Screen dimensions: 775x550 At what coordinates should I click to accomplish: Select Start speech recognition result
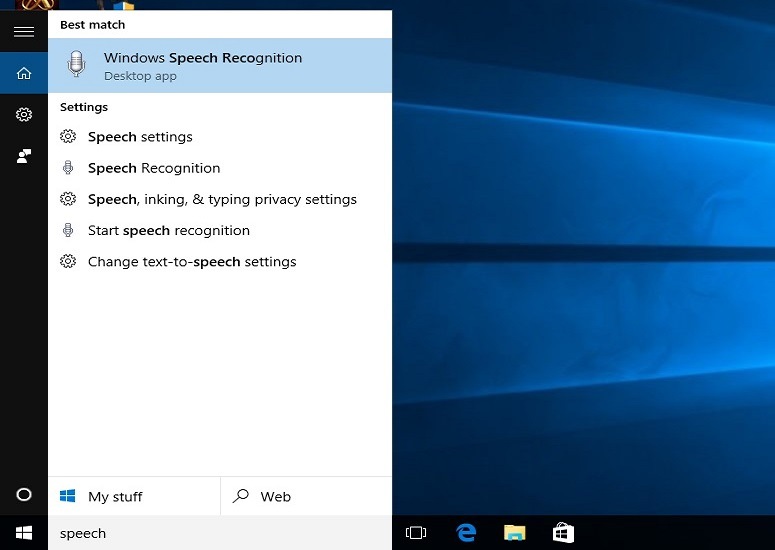[220, 230]
